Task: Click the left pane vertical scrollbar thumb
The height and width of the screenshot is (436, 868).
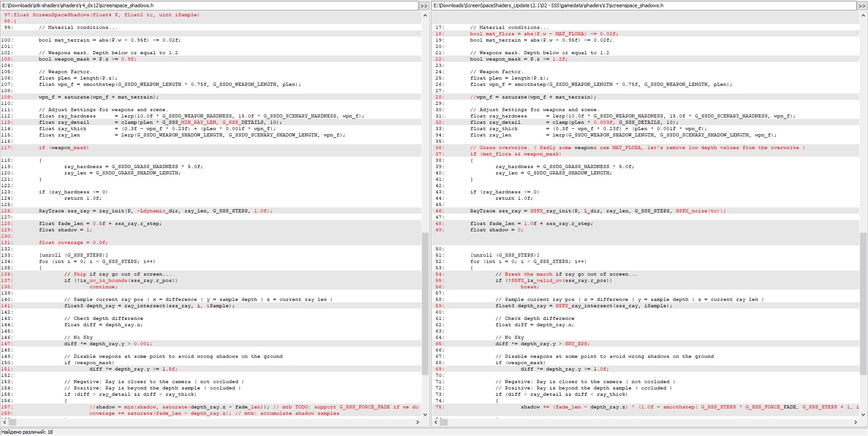Action: tap(425, 304)
